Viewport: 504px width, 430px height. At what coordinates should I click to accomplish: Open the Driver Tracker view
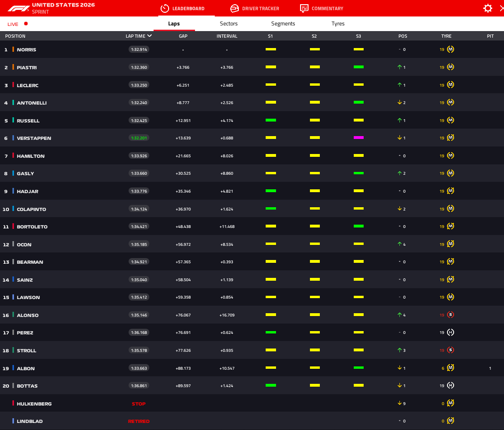pos(255,8)
